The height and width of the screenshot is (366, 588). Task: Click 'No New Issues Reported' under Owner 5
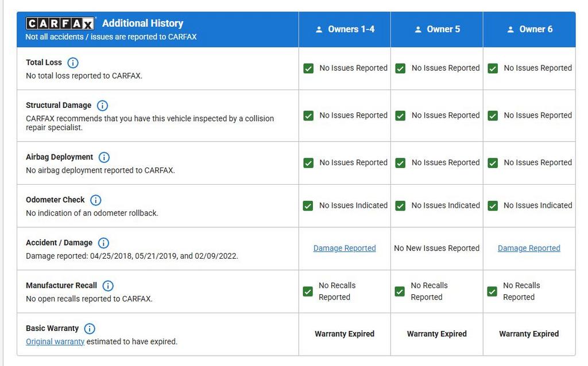(437, 248)
